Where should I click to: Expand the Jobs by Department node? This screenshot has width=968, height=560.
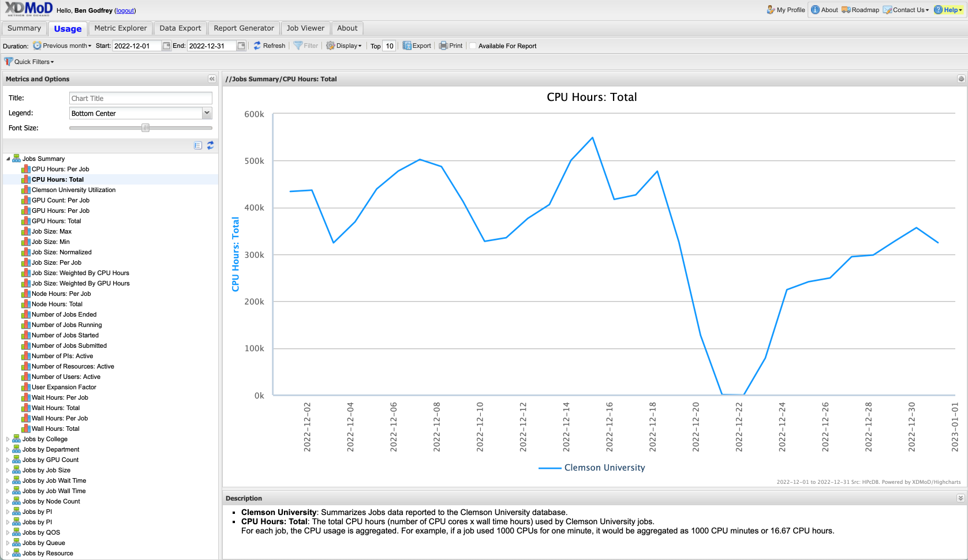[x=8, y=449]
